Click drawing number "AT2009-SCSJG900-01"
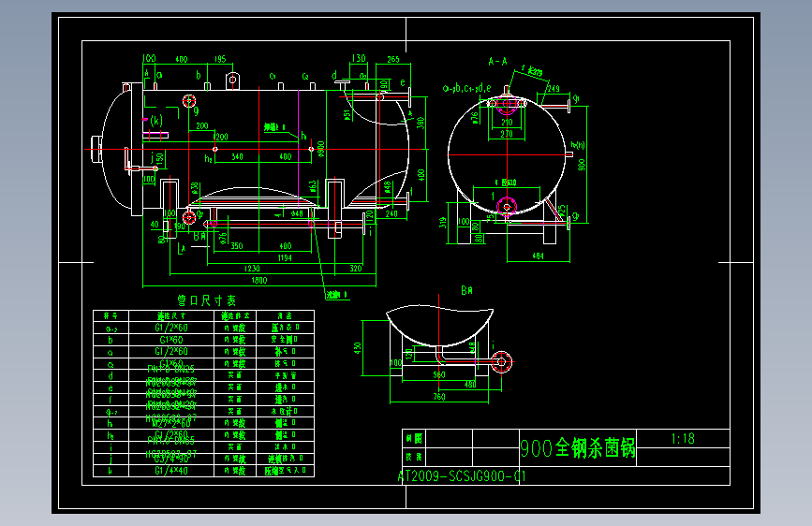Image resolution: width=812 pixels, height=526 pixels. (x=462, y=476)
